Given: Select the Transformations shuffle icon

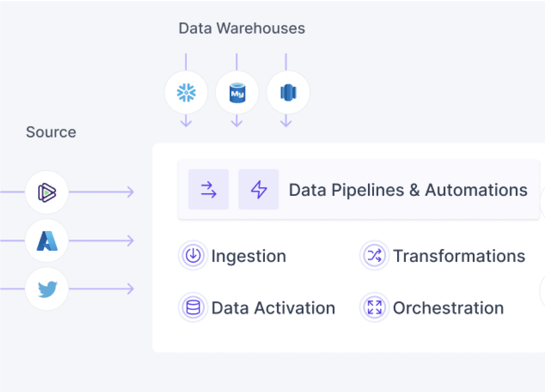Looking at the screenshot, I should 374,255.
